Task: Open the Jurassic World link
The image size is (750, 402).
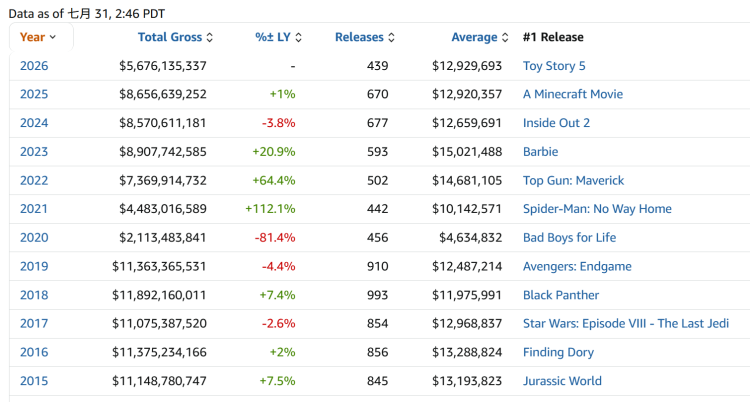Action: point(562,381)
